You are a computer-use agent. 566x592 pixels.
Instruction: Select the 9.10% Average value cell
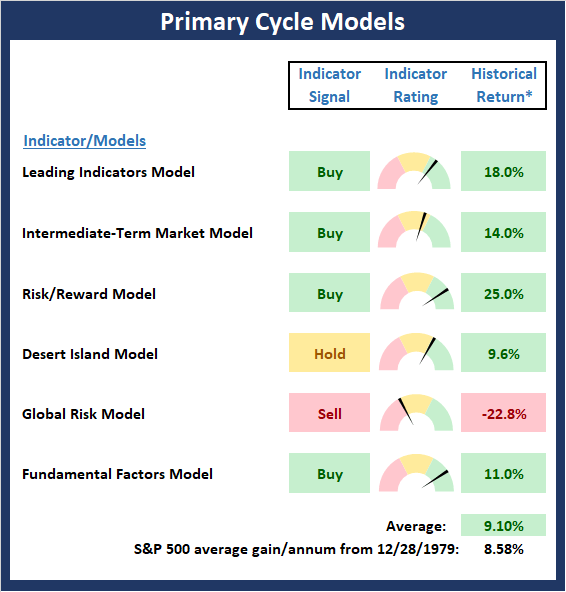coord(503,525)
